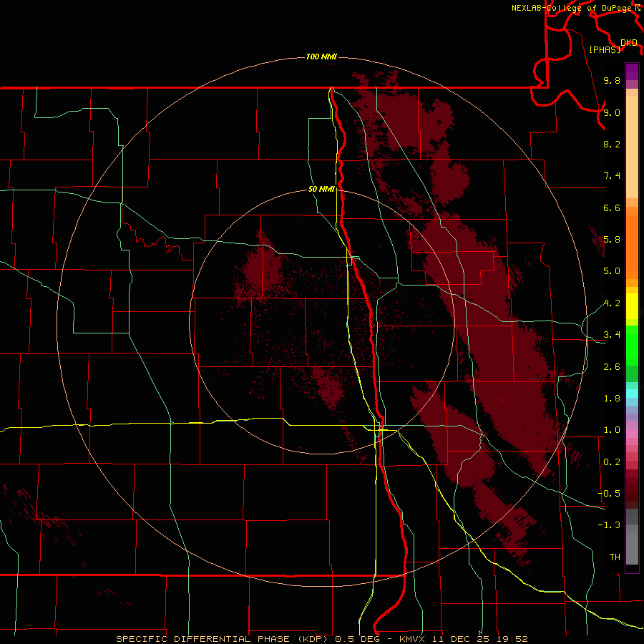Click the 7.4 value on the color scale

[612, 176]
